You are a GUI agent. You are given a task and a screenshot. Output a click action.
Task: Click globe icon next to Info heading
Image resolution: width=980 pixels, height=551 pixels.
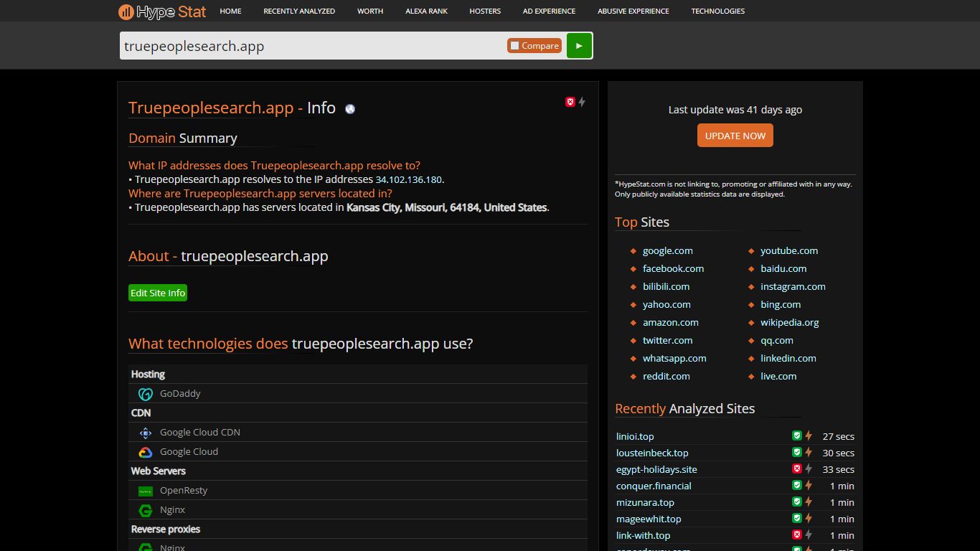(350, 109)
